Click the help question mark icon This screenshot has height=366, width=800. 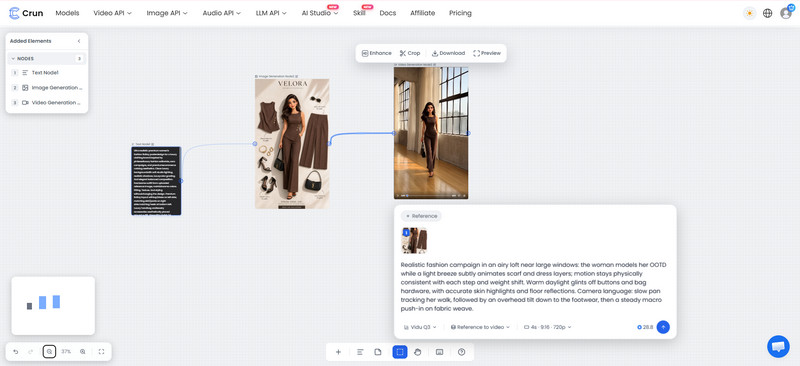tap(462, 352)
